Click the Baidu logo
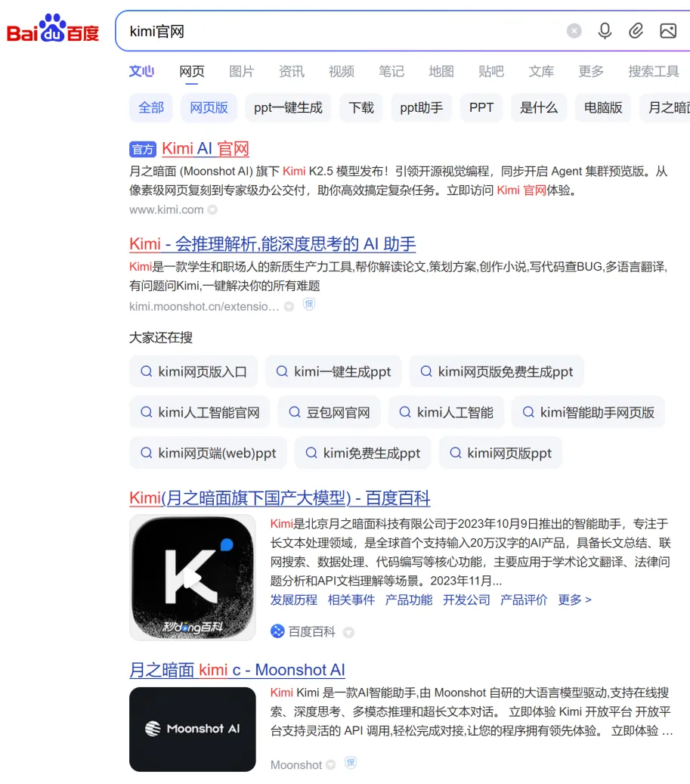The height and width of the screenshot is (784, 690). coord(52,29)
